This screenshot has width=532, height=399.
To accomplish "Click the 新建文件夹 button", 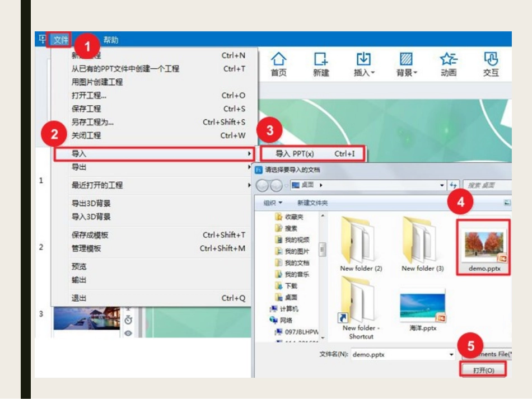I will (312, 203).
